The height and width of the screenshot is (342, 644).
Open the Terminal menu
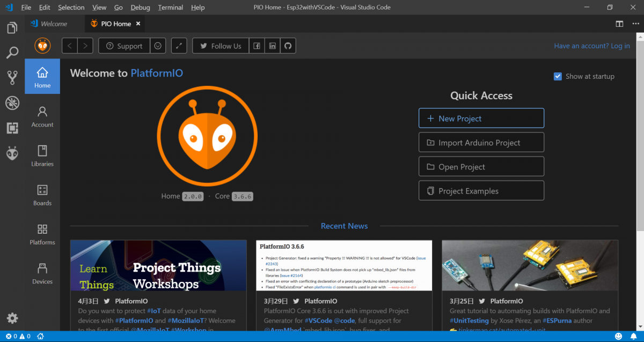(170, 8)
